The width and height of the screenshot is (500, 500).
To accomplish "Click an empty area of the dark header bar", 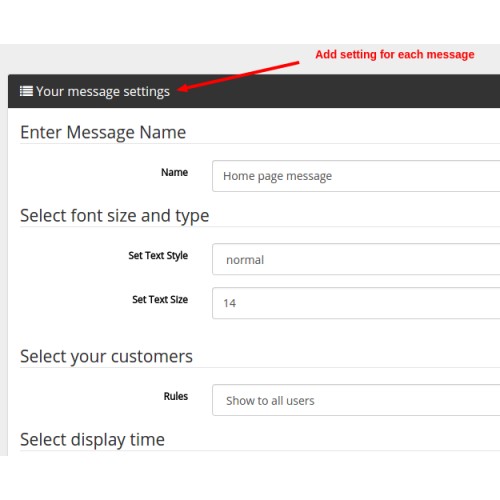I will tap(333, 95).
